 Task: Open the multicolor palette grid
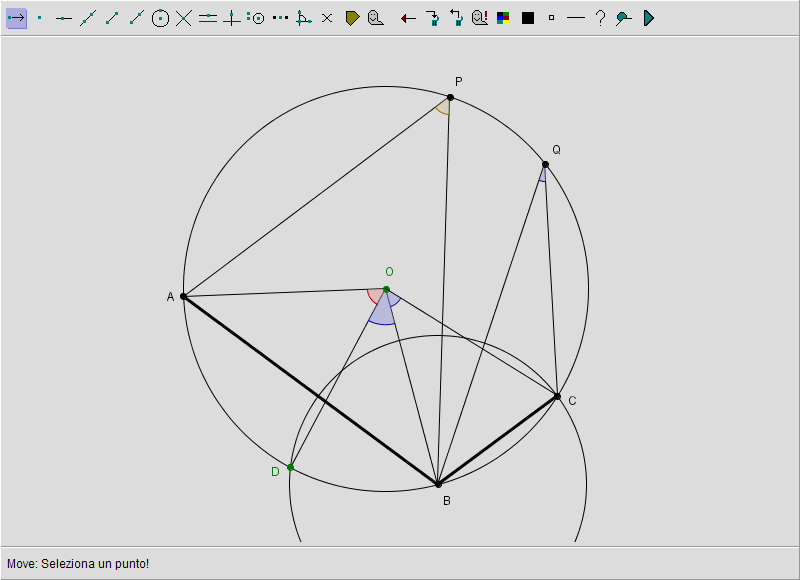(x=503, y=18)
